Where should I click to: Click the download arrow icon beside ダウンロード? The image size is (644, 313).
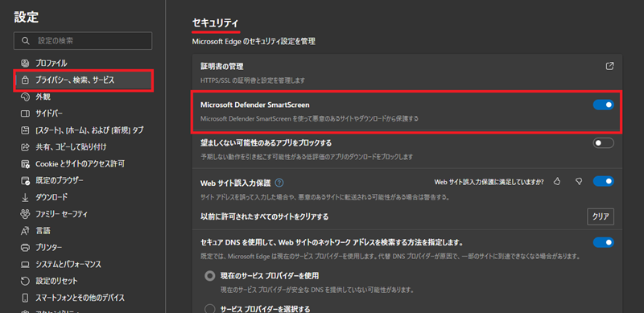coord(26,197)
